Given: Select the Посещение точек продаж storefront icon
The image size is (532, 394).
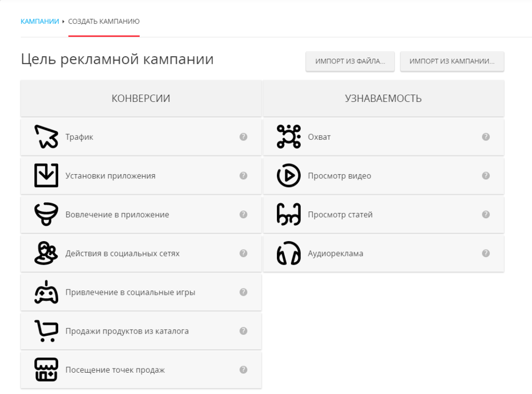Looking at the screenshot, I should click(46, 370).
